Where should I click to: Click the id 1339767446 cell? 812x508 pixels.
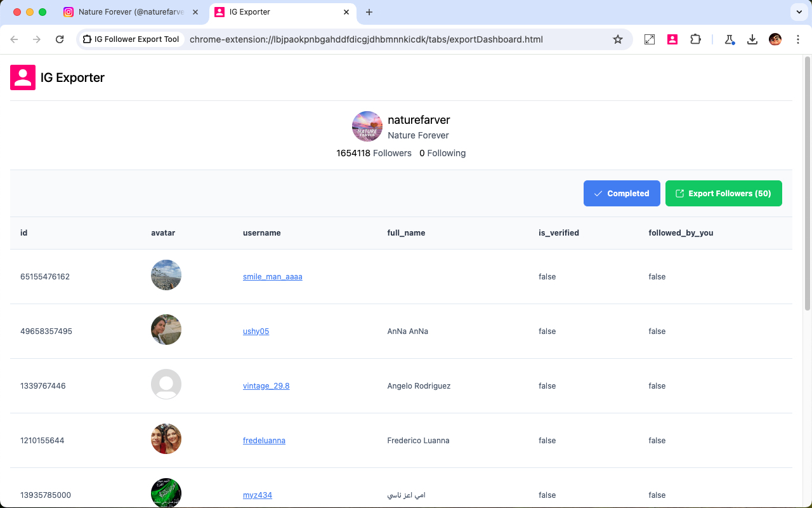click(43, 386)
